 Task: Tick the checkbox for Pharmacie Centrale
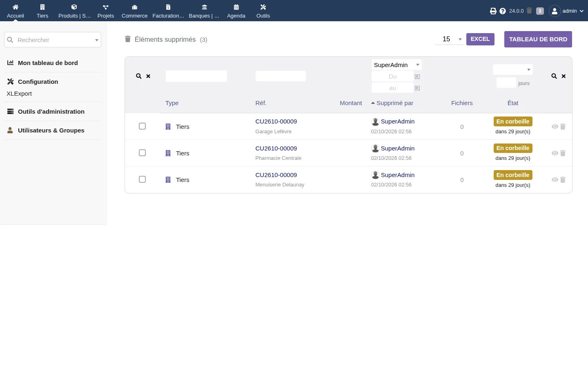pyautogui.click(x=142, y=153)
